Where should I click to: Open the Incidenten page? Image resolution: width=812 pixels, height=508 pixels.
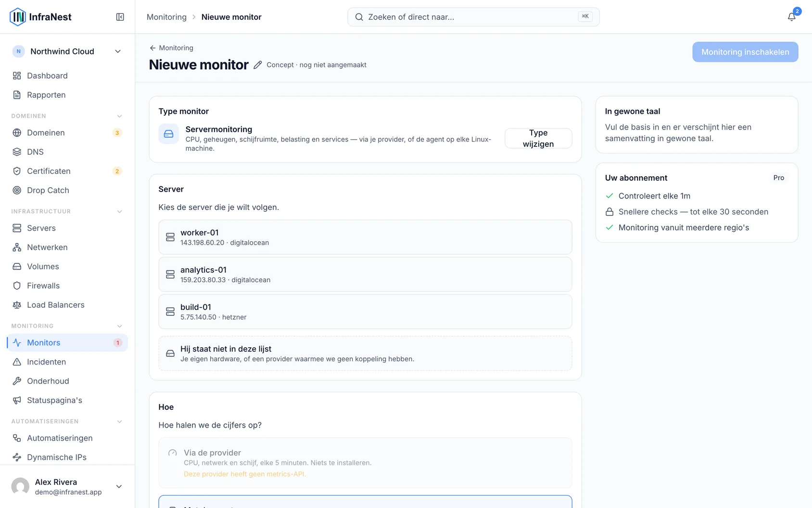click(67, 362)
